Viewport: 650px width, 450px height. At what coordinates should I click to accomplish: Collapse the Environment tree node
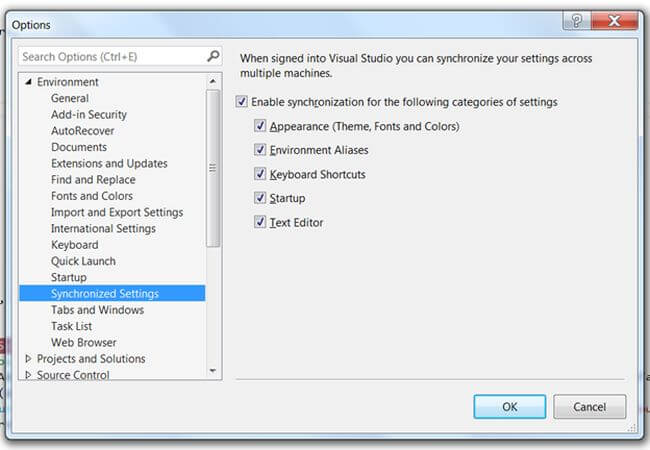28,82
